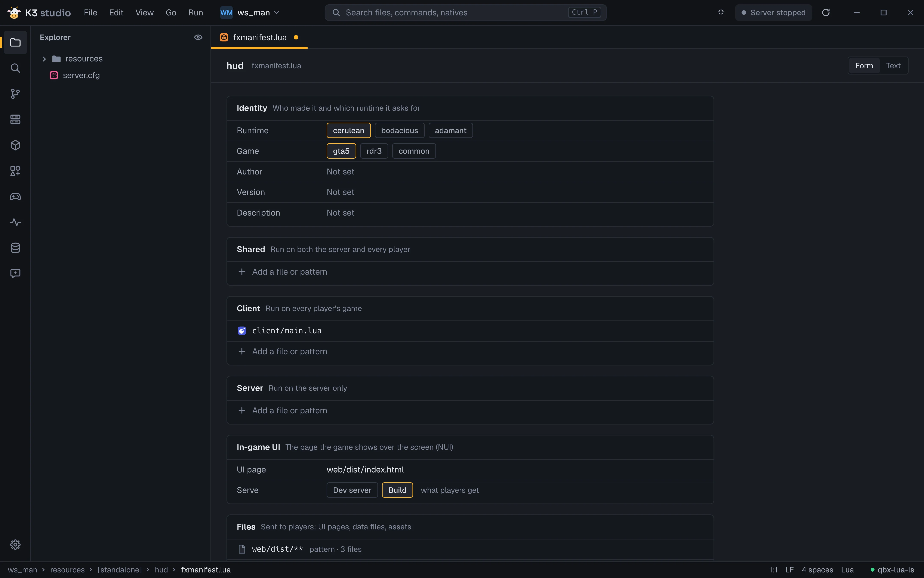Screen dimensions: 924x578
Task: Select rdr3 as the game
Action: tap(374, 151)
